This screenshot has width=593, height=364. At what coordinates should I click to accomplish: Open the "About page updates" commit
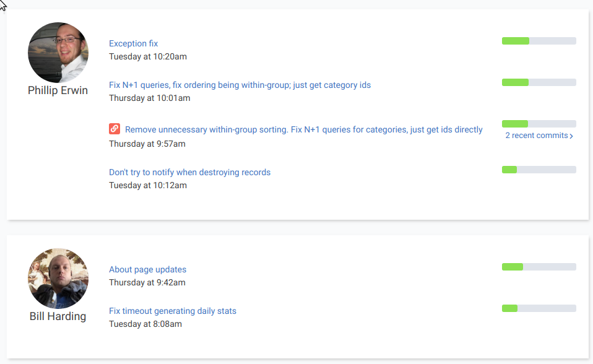[147, 269]
